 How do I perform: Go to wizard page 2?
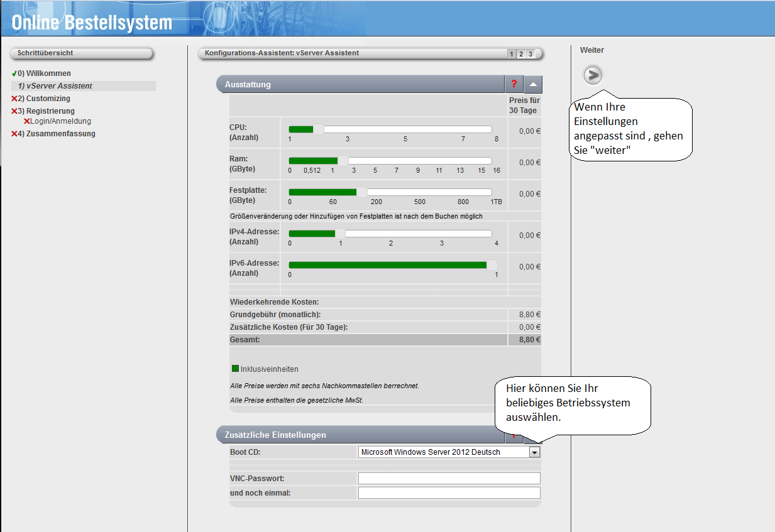[x=521, y=54]
